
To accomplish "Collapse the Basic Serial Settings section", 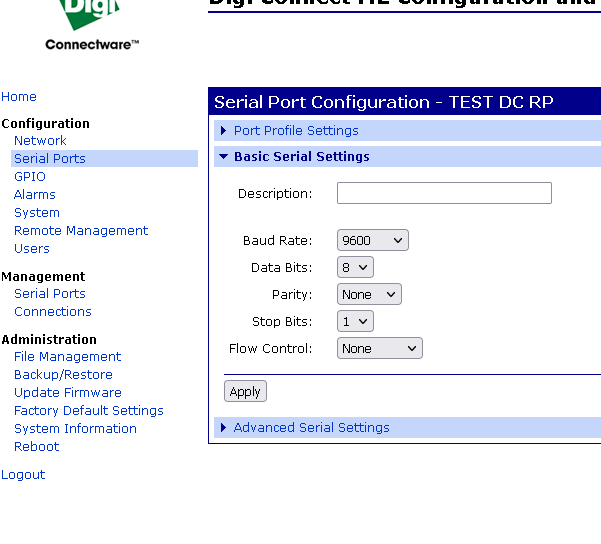I will (x=302, y=157).
